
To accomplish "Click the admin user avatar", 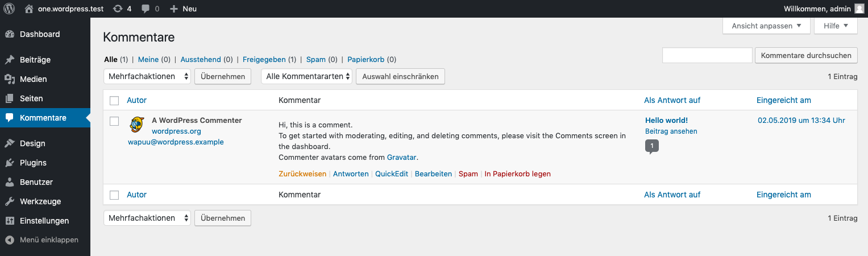I will pos(858,9).
